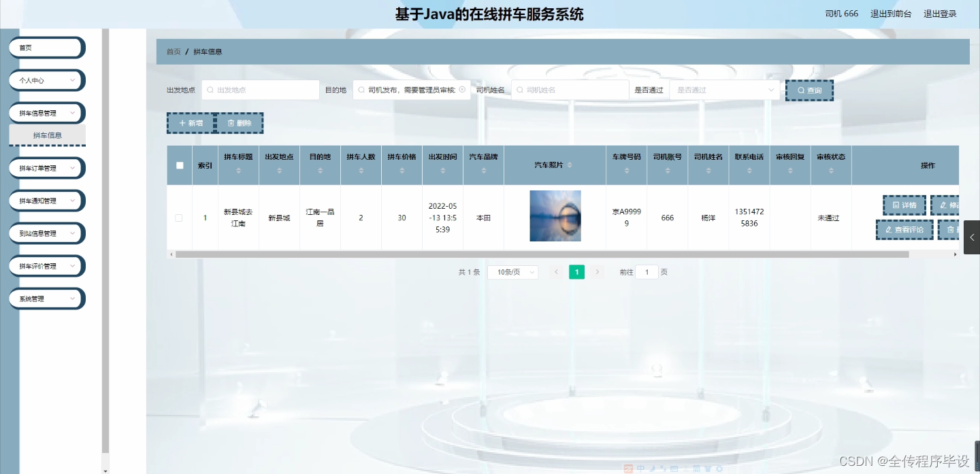Expand 个人中心 sidebar menu
980x474 pixels.
(47, 80)
